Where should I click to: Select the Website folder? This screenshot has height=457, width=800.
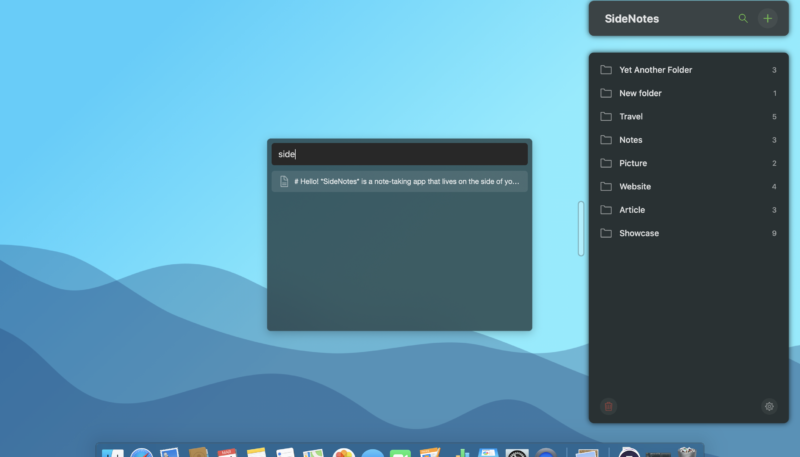pyautogui.click(x=635, y=187)
